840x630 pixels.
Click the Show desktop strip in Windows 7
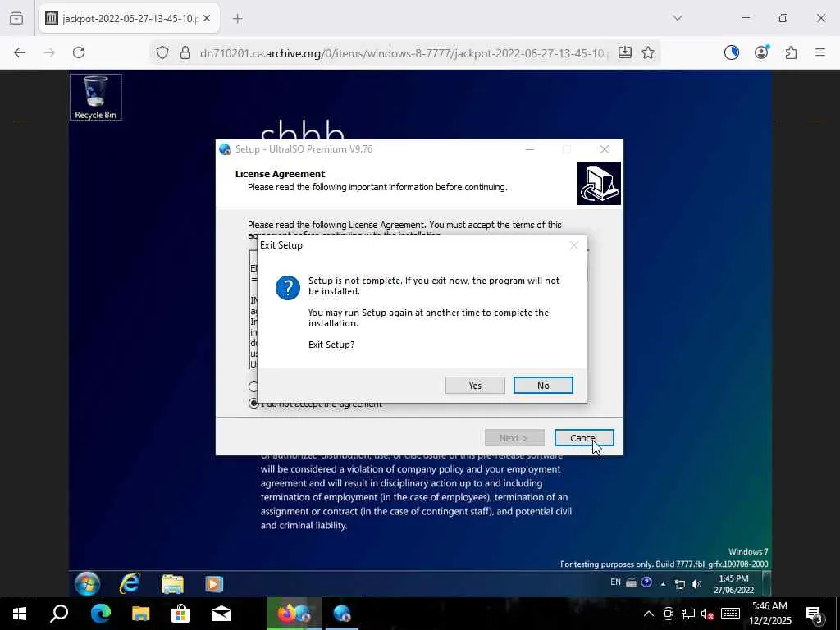(767, 583)
